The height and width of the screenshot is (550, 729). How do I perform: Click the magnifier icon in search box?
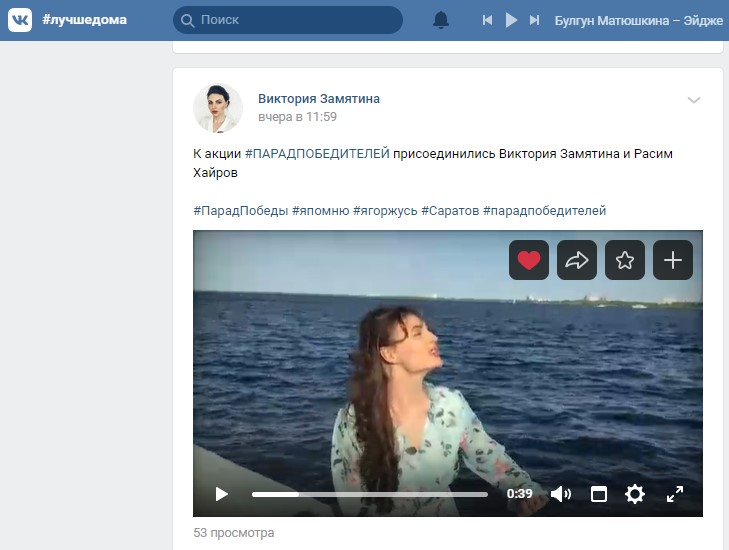click(x=187, y=20)
